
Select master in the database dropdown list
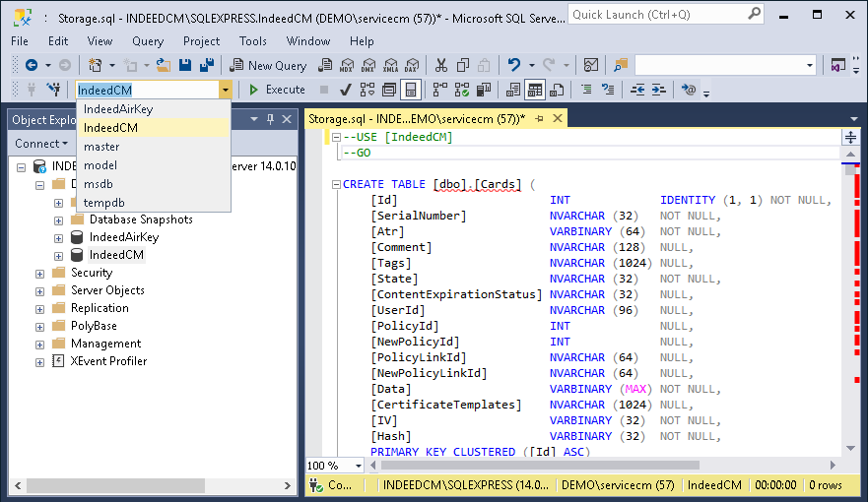(x=101, y=147)
